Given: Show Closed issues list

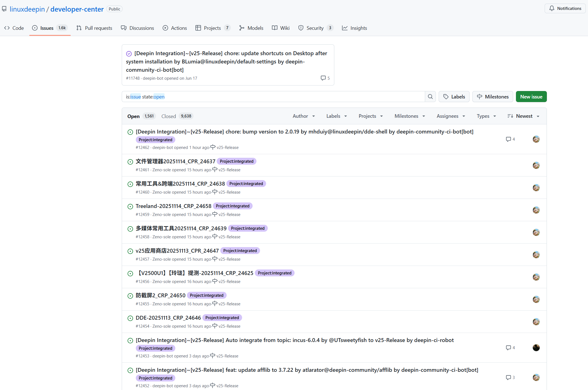Looking at the screenshot, I should tap(177, 116).
